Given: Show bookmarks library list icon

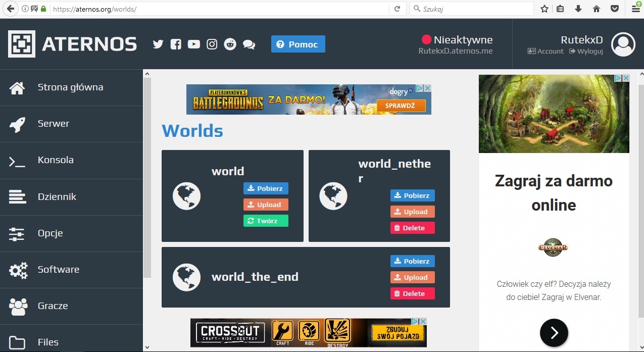Looking at the screenshot, I should click(x=560, y=9).
